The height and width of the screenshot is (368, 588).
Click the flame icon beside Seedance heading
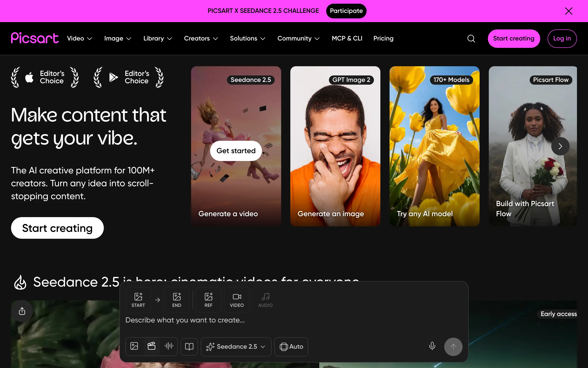pyautogui.click(x=20, y=282)
